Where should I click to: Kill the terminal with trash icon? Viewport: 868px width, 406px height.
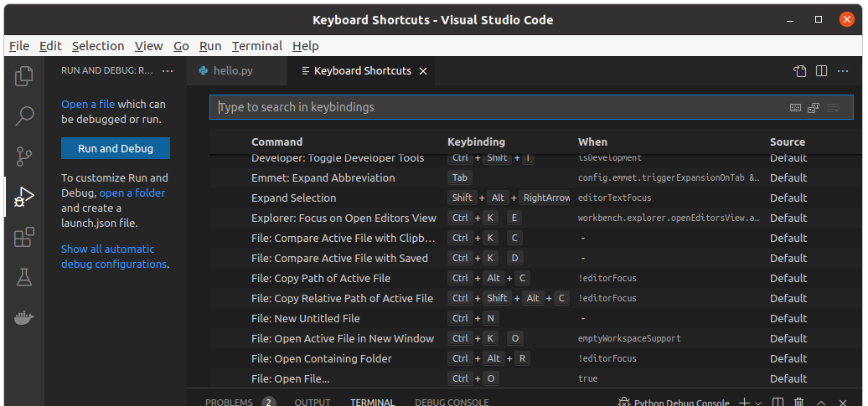pos(798,402)
